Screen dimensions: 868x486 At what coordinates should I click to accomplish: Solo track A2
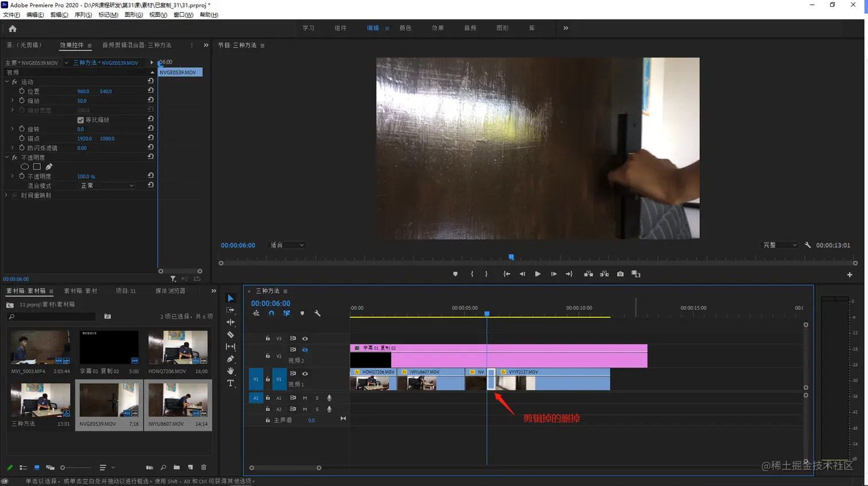(x=317, y=409)
